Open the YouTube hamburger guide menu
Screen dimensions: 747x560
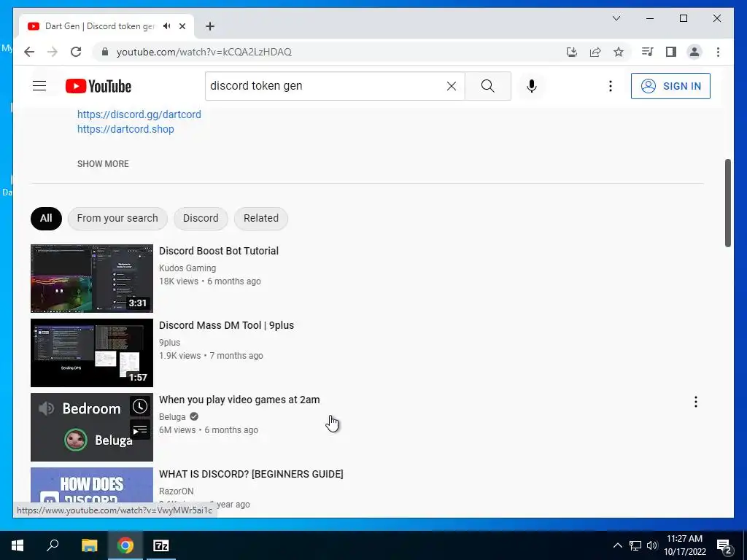click(x=39, y=86)
